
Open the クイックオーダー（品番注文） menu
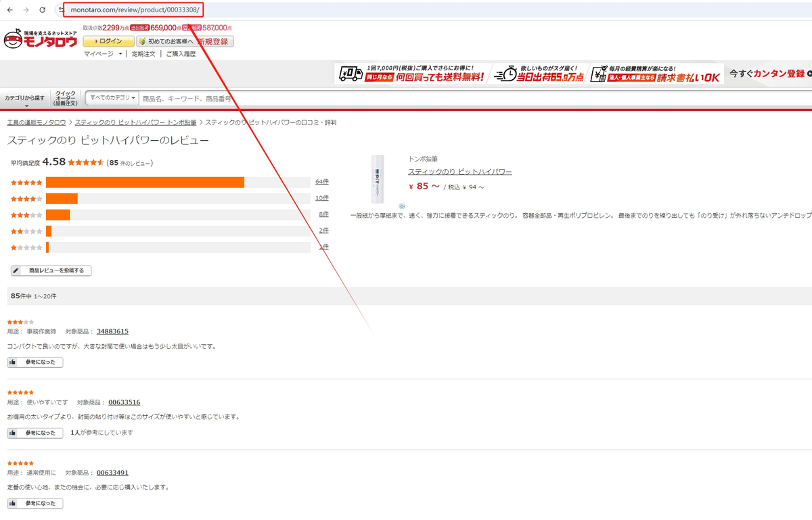point(66,99)
